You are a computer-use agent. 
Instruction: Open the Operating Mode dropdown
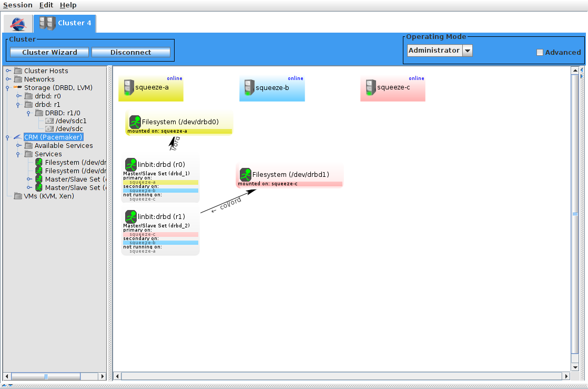point(467,51)
